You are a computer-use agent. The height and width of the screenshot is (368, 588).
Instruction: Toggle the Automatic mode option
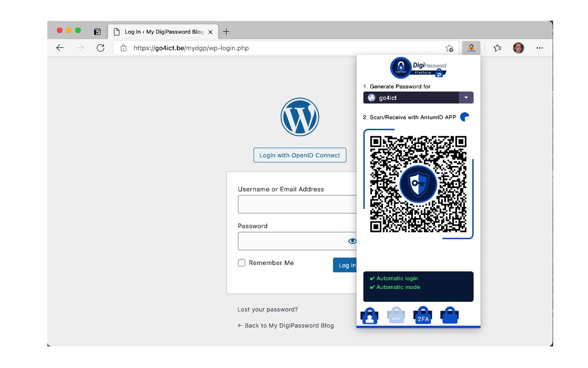coord(395,287)
